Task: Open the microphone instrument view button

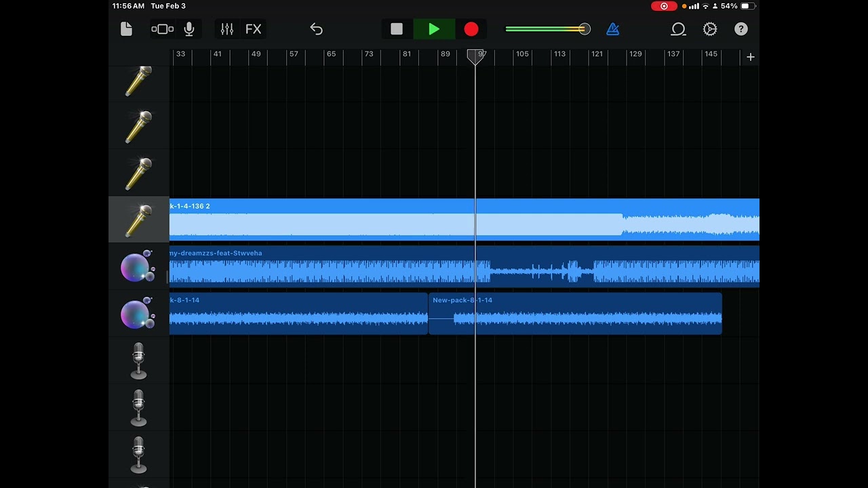Action: pos(189,29)
